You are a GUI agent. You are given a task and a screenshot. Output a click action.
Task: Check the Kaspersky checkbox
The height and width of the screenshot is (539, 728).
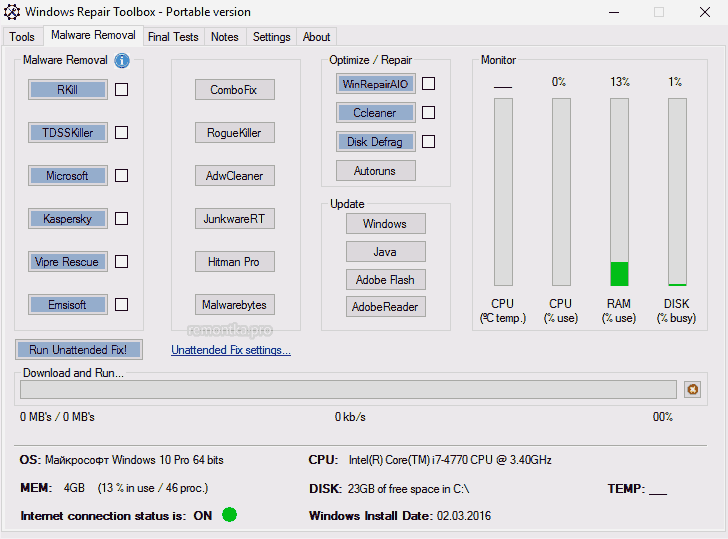coord(122,219)
